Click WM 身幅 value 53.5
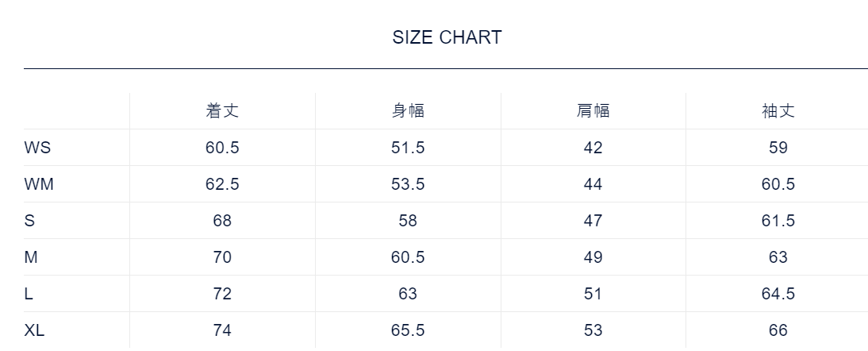Image resolution: width=868 pixels, height=351 pixels. point(408,184)
